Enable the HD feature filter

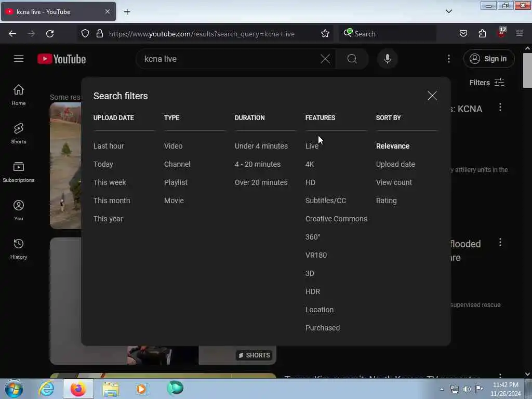tap(310, 182)
